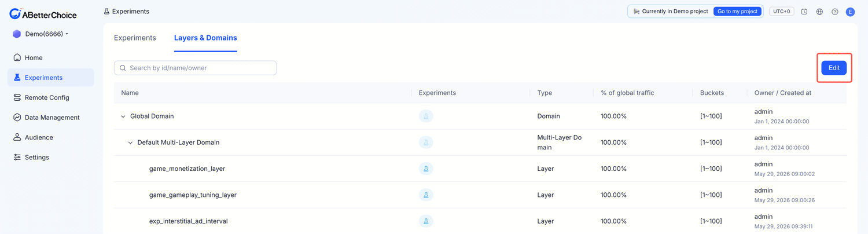Open the user avatar E menu

tap(850, 12)
